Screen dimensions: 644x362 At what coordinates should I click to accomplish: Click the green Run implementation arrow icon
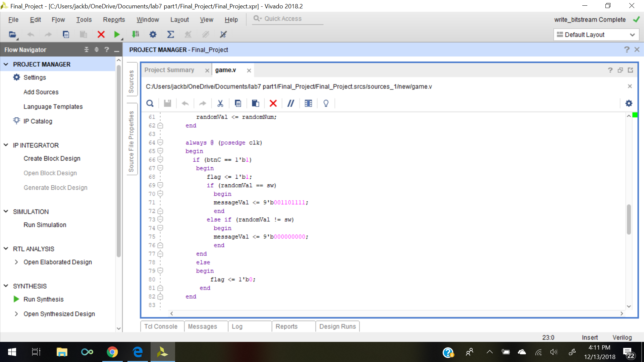pos(117,34)
